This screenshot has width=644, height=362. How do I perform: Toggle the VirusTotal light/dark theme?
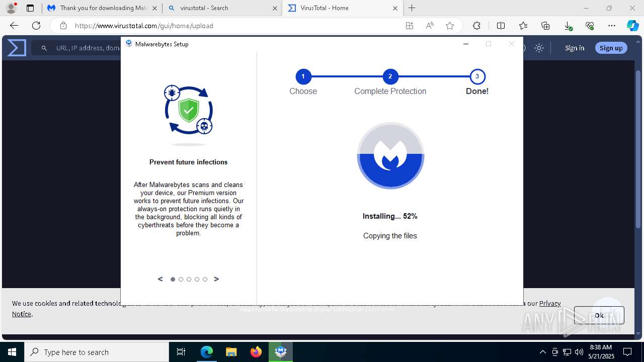pyautogui.click(x=539, y=48)
